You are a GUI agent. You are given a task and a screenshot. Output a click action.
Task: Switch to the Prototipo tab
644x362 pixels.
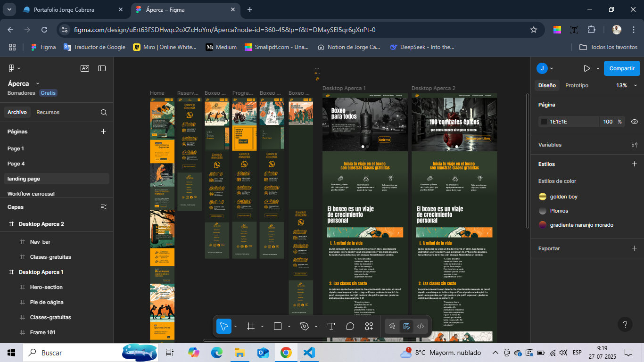tap(577, 85)
